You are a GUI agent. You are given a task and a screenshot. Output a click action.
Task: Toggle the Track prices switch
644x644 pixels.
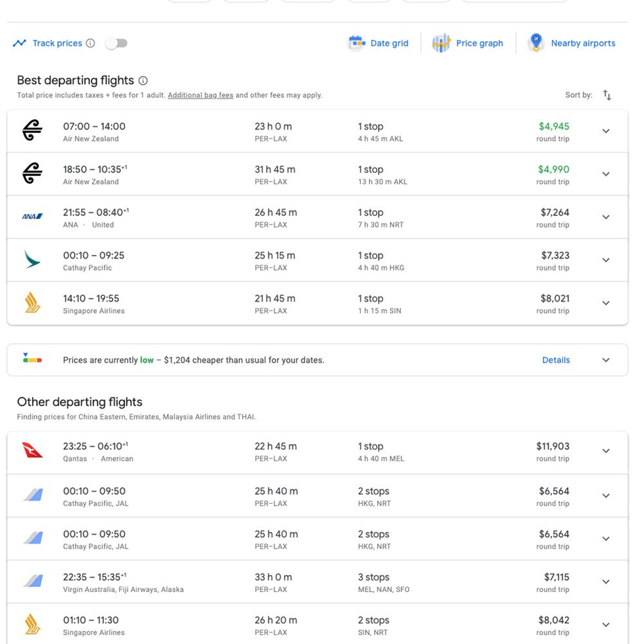116,43
